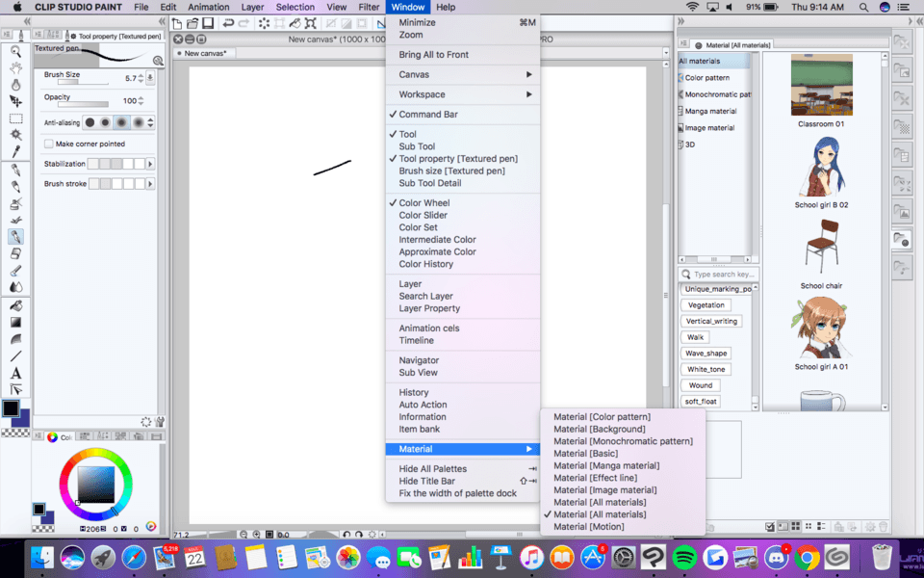Open the Unique_marking tag dropdown

[717, 289]
